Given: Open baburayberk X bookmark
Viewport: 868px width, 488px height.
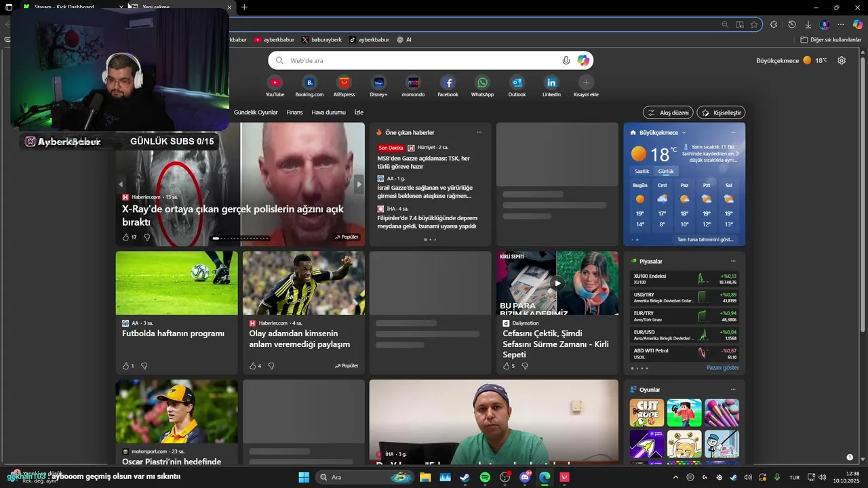Looking at the screenshot, I should pyautogui.click(x=321, y=40).
